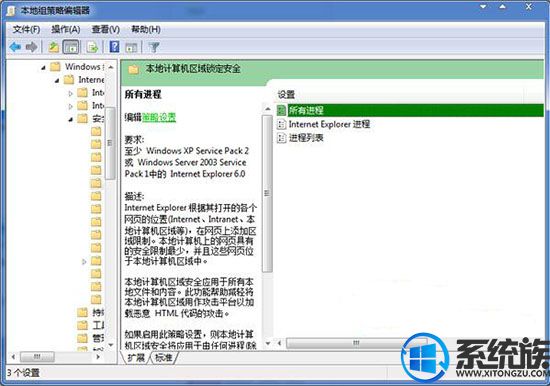Click the title bar application icon
Image resolution: width=550 pixels, height=386 pixels.
11,11
